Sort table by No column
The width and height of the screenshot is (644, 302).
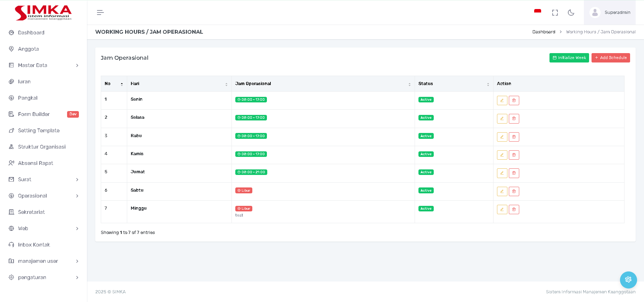pos(114,84)
